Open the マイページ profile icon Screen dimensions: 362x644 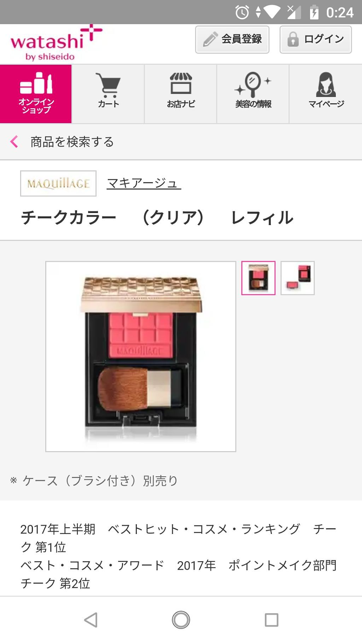(x=326, y=84)
